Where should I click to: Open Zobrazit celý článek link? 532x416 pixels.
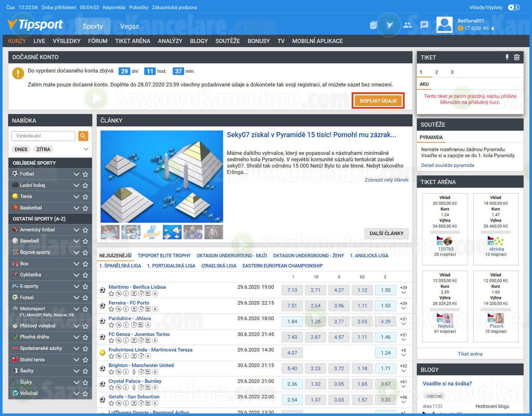[x=386, y=180]
